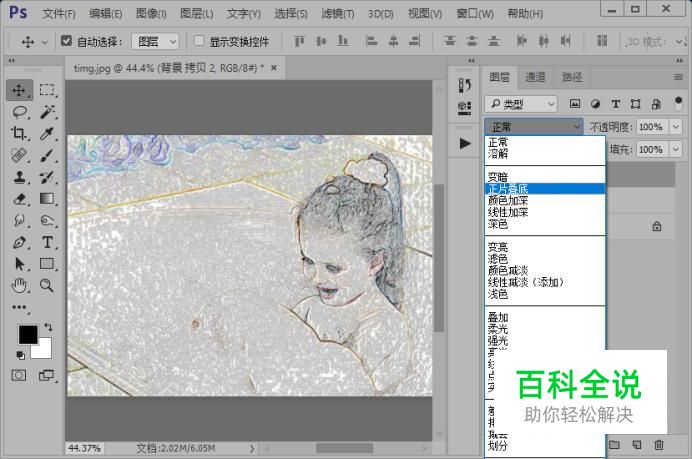Open the Move tool preset picker arrow
The height and width of the screenshot is (459, 692).
pyautogui.click(x=45, y=42)
